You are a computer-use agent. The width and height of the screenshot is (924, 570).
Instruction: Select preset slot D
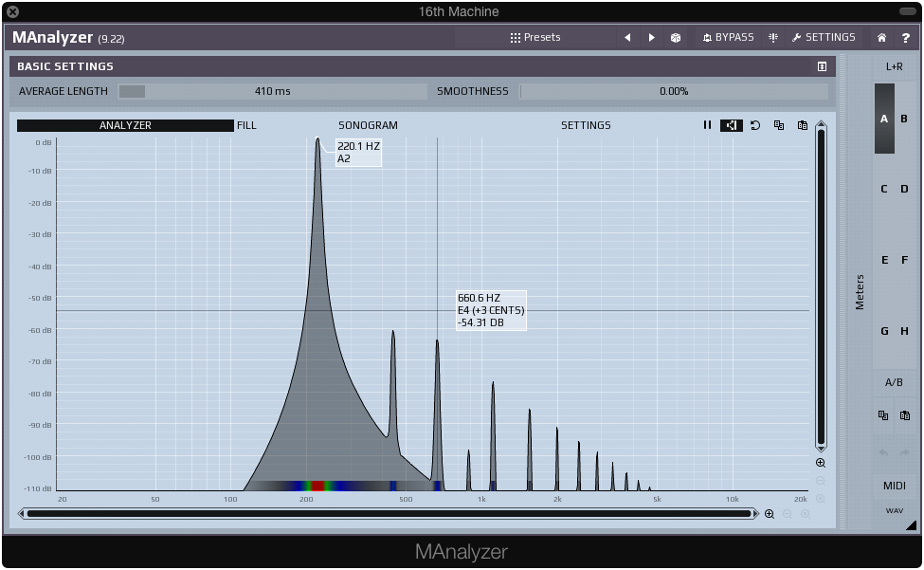click(x=904, y=190)
